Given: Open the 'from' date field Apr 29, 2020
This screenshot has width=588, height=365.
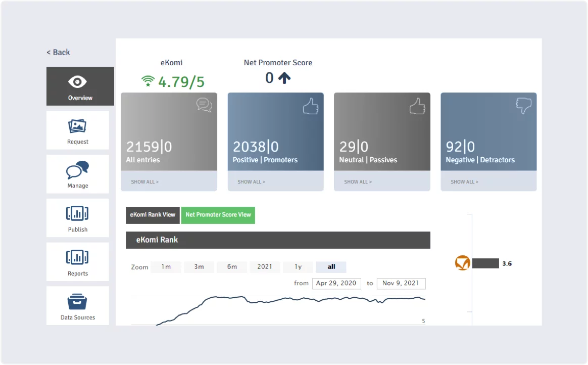Looking at the screenshot, I should [x=336, y=283].
